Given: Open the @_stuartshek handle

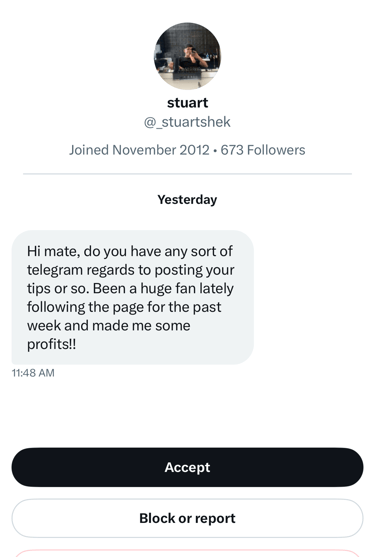Looking at the screenshot, I should (187, 122).
